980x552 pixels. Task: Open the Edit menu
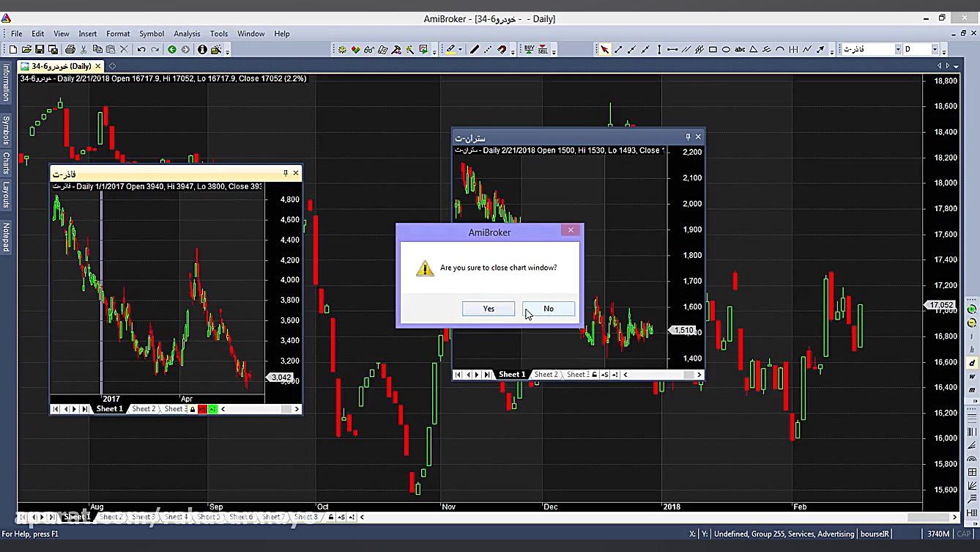click(38, 34)
